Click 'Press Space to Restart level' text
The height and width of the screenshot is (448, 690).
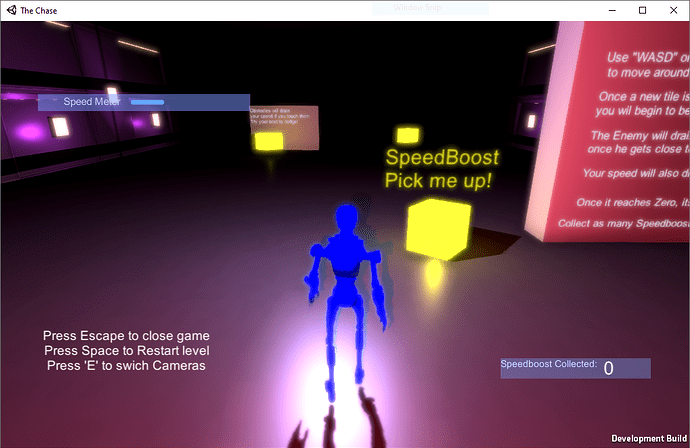click(127, 351)
